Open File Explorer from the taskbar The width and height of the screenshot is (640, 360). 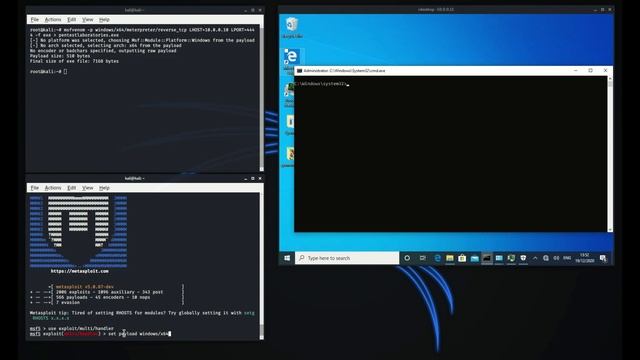tap(450, 258)
